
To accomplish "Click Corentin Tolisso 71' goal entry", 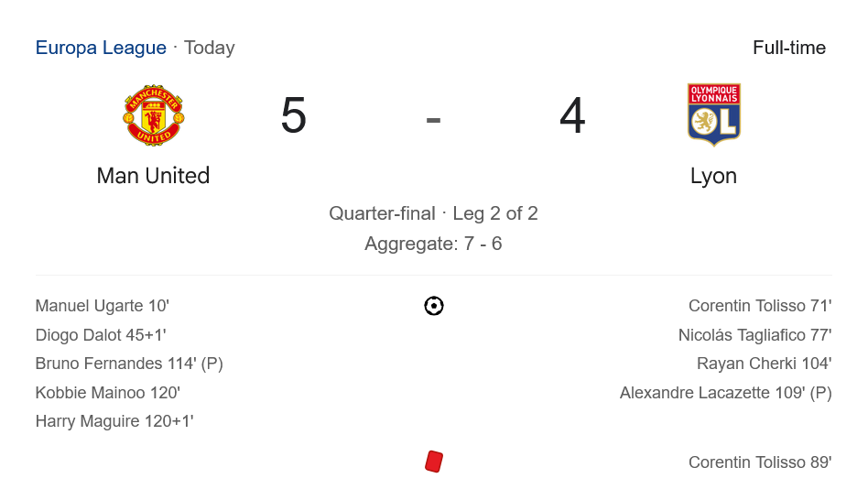I will 760,306.
